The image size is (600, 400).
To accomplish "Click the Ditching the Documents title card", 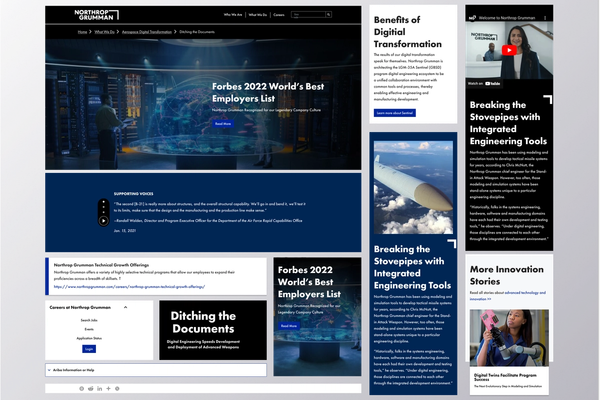I will [213, 330].
